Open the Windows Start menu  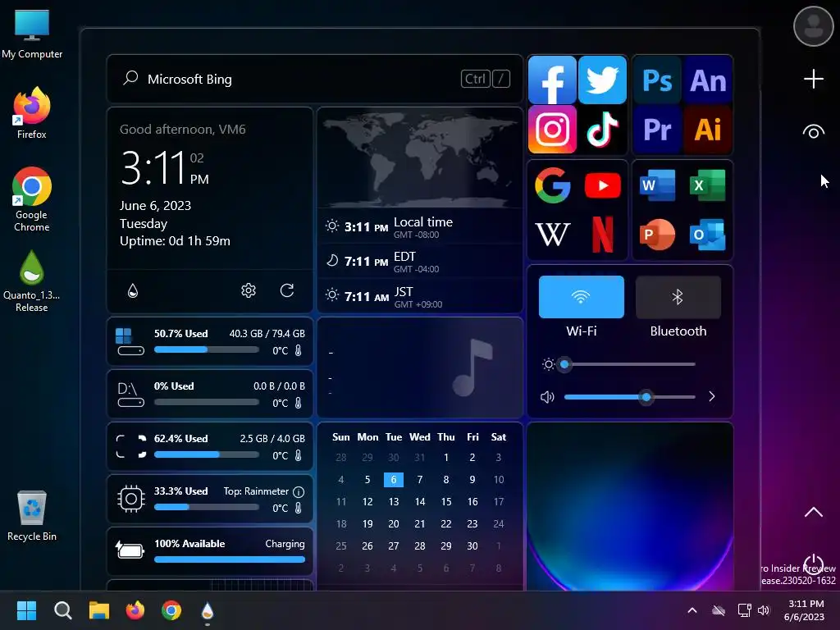[x=26, y=610]
